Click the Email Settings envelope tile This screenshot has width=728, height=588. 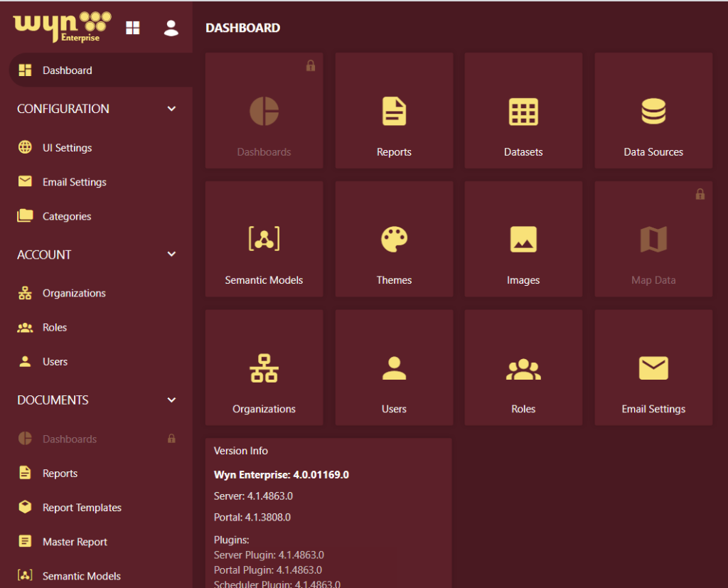[653, 368]
